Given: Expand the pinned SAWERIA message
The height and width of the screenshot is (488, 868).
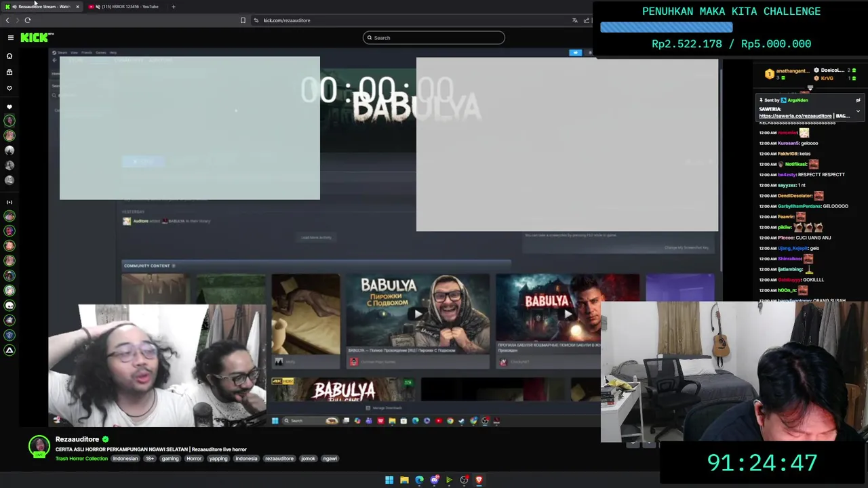Looking at the screenshot, I should tap(858, 111).
